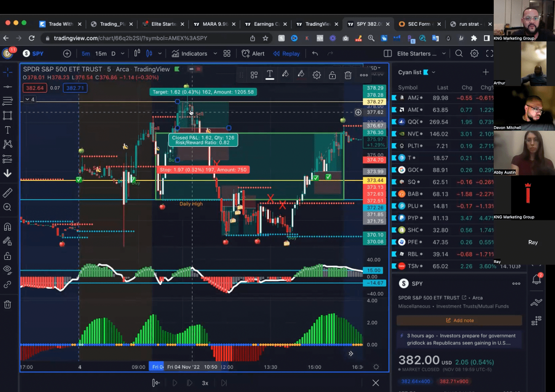Open the alerts bell panel
This screenshot has width=555, height=392.
[536, 279]
